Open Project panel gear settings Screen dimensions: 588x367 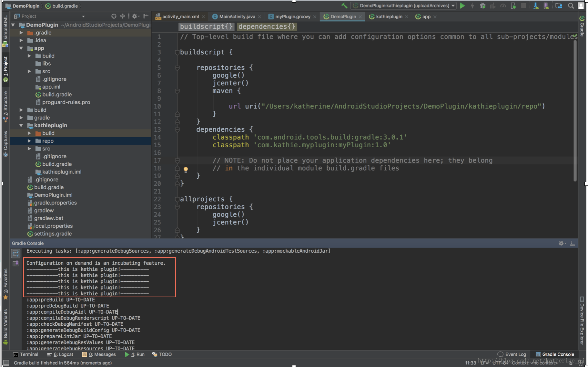click(135, 16)
